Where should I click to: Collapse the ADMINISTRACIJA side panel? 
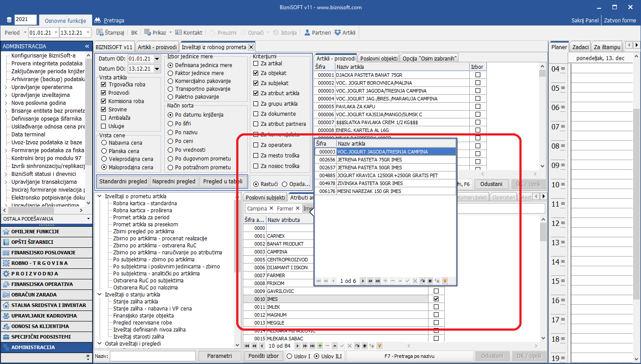[87, 46]
